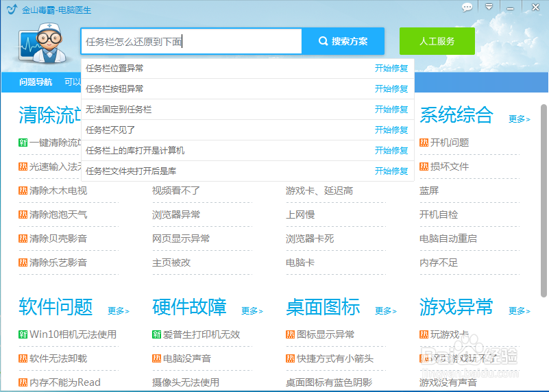The image size is (549, 392).
Task: Open 桌面图标有蓝色阴影 item
Action: point(329,382)
